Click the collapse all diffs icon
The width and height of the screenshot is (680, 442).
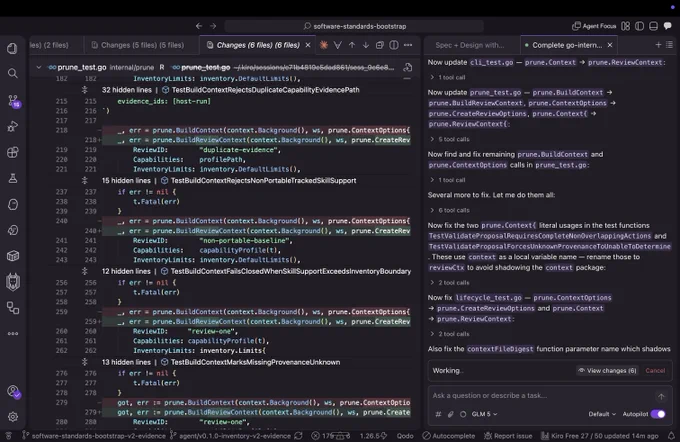coord(379,45)
